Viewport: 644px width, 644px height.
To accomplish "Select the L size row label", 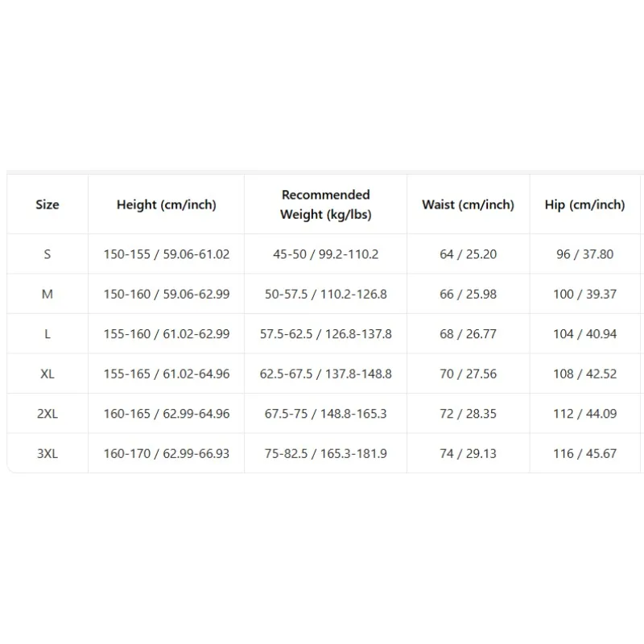I will coord(47,334).
